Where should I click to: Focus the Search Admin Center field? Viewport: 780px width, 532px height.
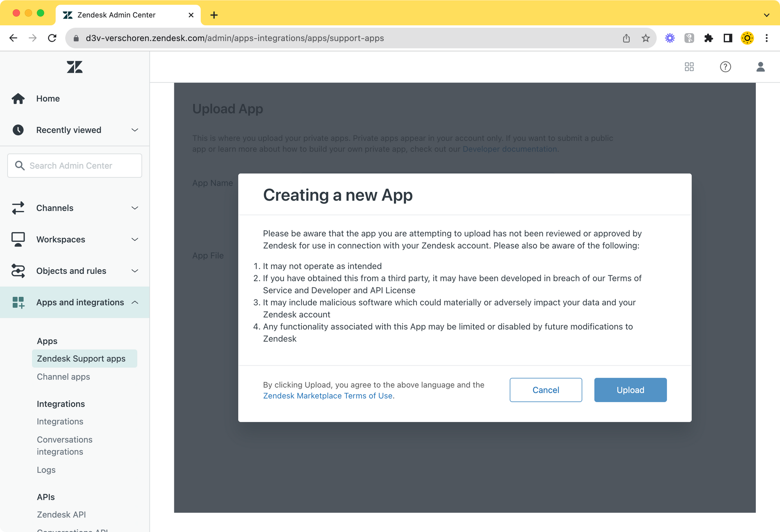click(74, 166)
